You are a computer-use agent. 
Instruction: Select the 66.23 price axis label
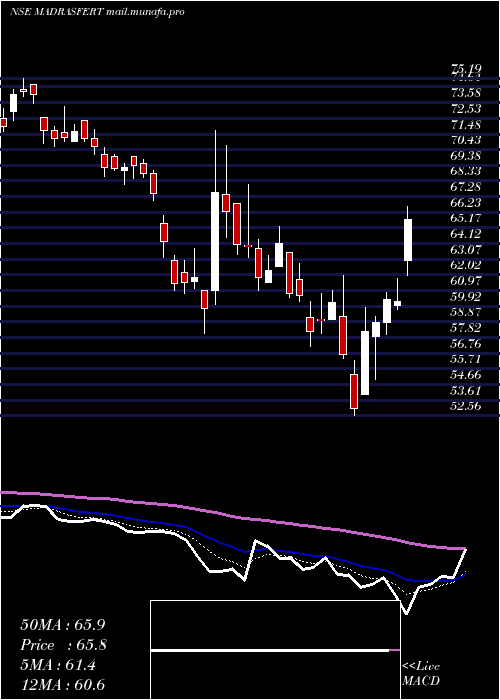click(466, 202)
